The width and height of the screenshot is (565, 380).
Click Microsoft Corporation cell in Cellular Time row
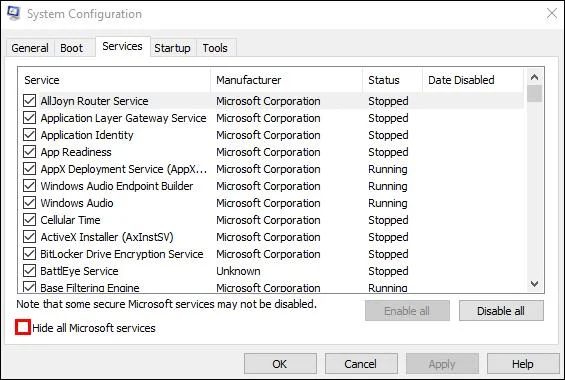(x=268, y=220)
